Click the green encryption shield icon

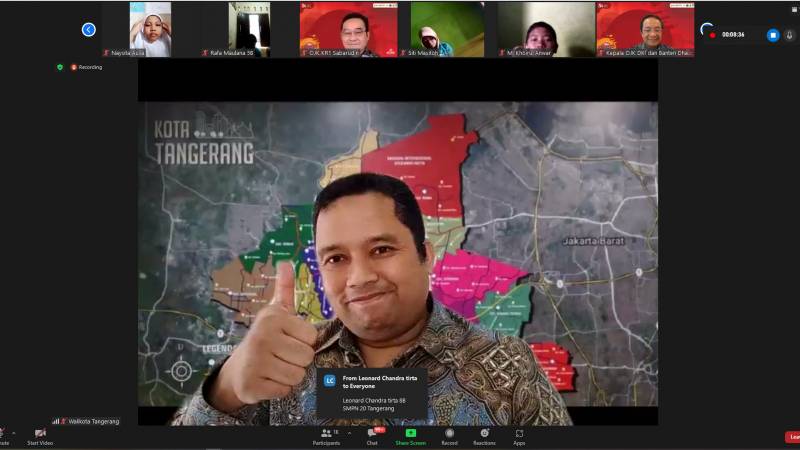(60, 67)
